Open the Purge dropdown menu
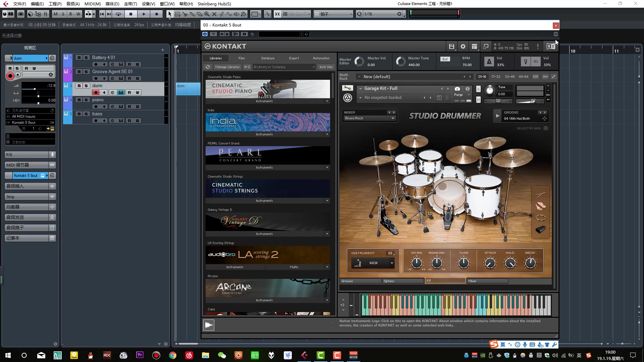This screenshot has width=644, height=362. click(462, 95)
